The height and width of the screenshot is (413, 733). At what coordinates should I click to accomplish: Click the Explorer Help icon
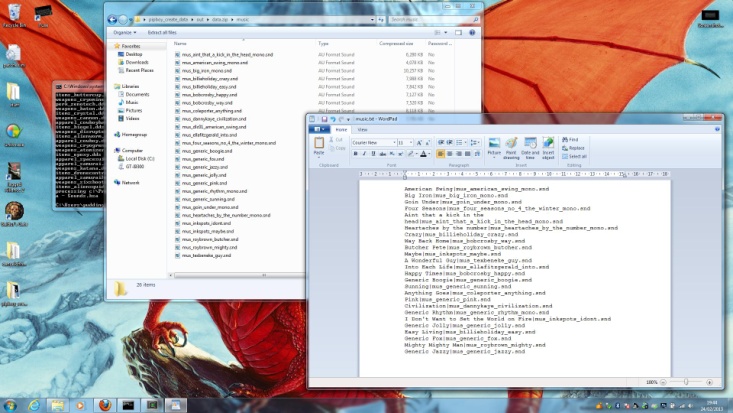click(472, 33)
